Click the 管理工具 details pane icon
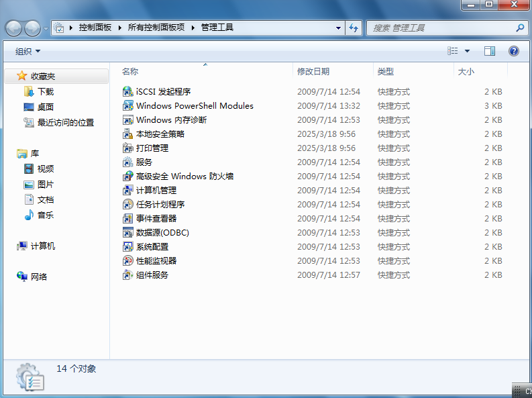Screen dimensions: 532x398 click(x=30, y=377)
